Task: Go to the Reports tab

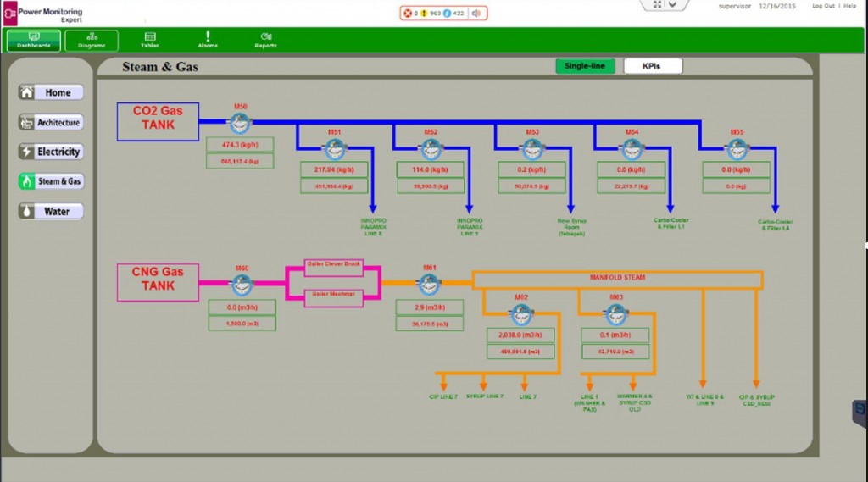Action: tap(265, 41)
